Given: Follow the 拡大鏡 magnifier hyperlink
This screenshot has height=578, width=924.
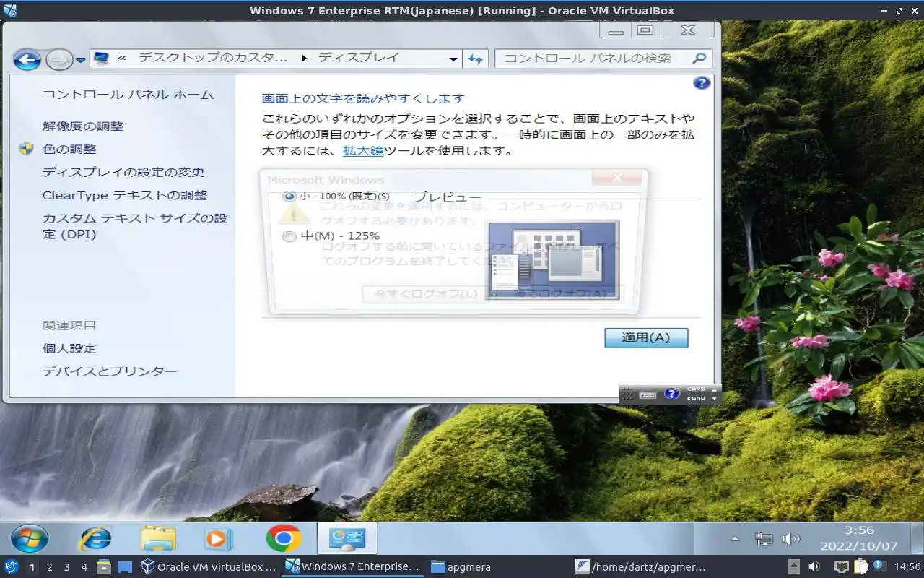Looking at the screenshot, I should (363, 151).
